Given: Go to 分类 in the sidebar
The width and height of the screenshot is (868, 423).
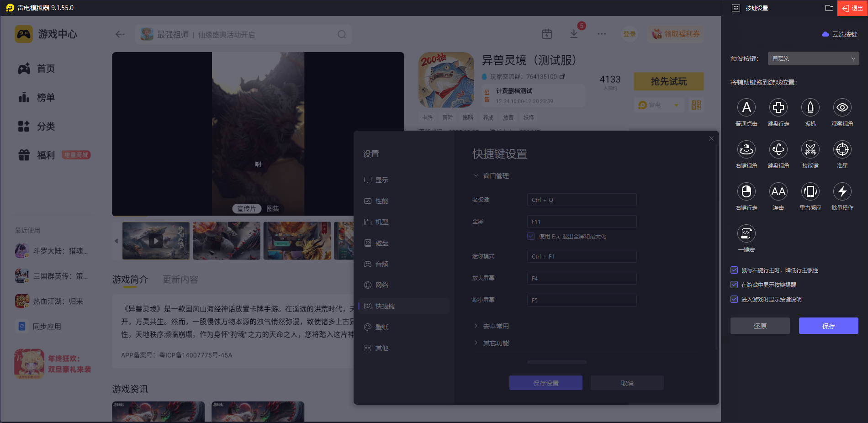Looking at the screenshot, I should [x=37, y=127].
